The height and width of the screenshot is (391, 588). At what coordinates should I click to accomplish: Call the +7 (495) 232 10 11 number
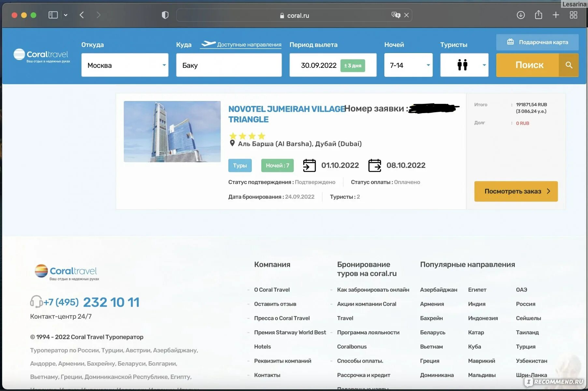[92, 302]
